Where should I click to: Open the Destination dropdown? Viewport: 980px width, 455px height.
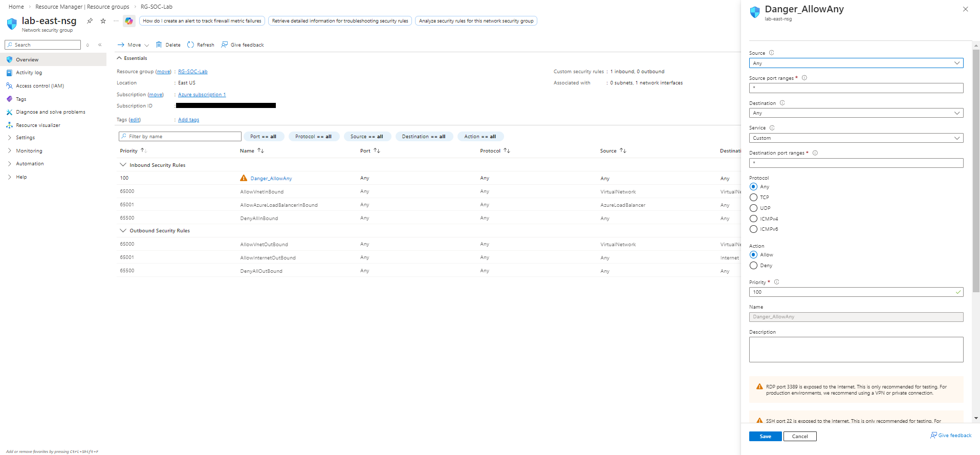tap(856, 113)
